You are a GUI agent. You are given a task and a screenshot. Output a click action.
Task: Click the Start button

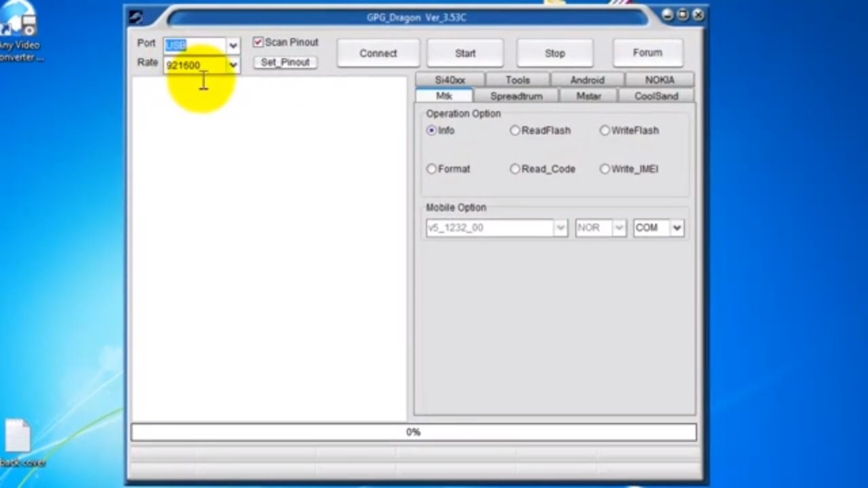[x=465, y=54]
